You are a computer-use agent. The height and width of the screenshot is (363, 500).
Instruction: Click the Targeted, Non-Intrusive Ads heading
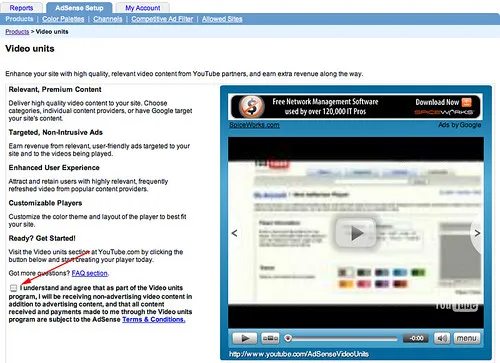(56, 132)
